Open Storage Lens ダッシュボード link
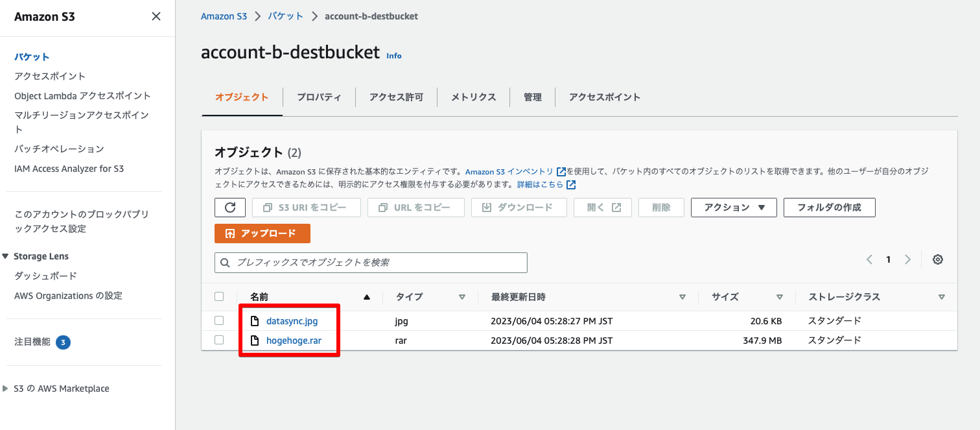This screenshot has height=430, width=980. (45, 276)
